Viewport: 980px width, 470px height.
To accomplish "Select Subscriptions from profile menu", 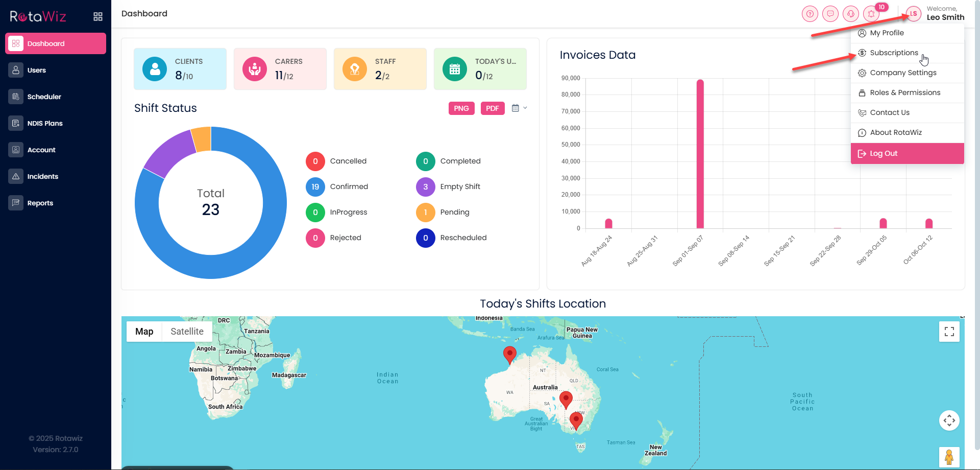I will click(x=894, y=53).
